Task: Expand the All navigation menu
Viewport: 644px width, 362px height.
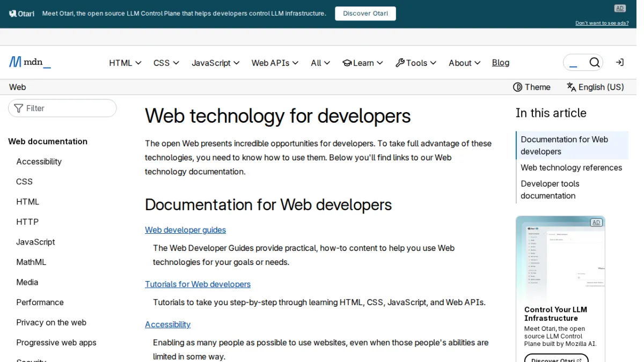Action: tap(321, 63)
